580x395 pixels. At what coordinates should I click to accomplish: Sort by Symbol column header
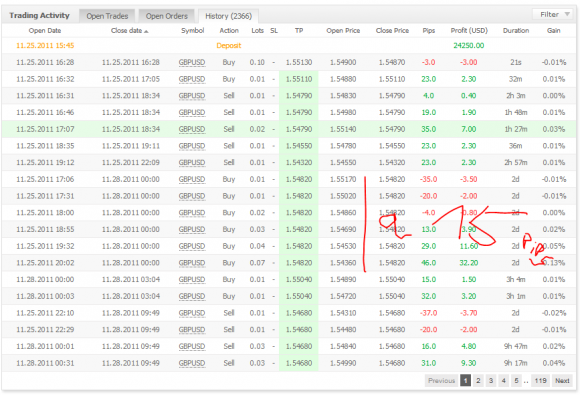(x=192, y=31)
